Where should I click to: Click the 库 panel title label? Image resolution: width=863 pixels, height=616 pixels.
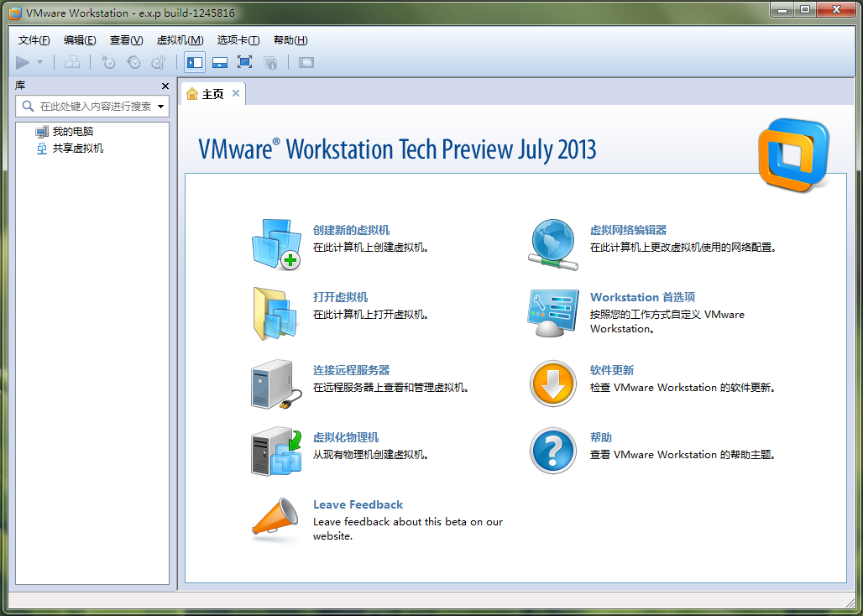[x=20, y=86]
